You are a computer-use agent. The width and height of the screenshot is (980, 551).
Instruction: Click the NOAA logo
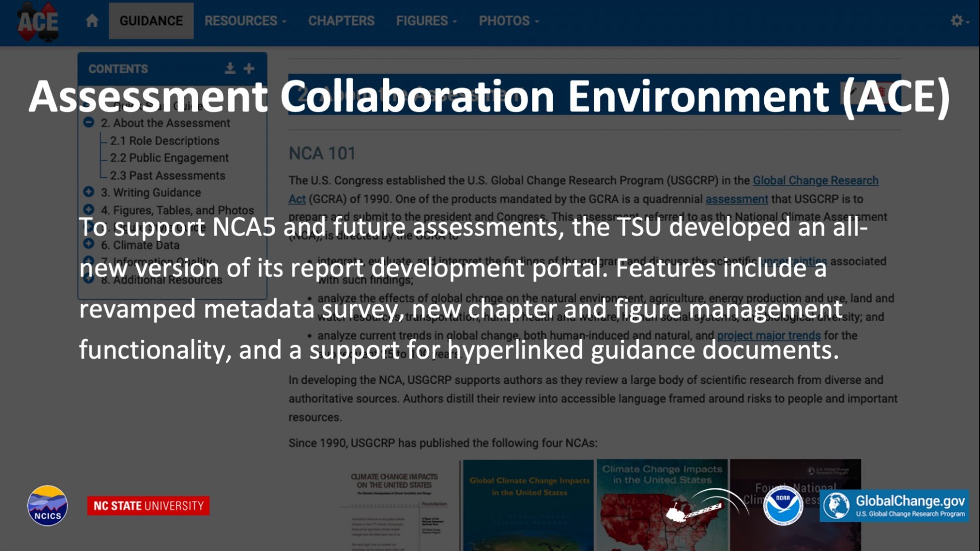tap(783, 506)
